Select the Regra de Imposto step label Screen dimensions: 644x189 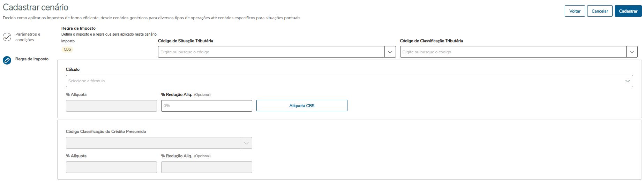pos(32,59)
